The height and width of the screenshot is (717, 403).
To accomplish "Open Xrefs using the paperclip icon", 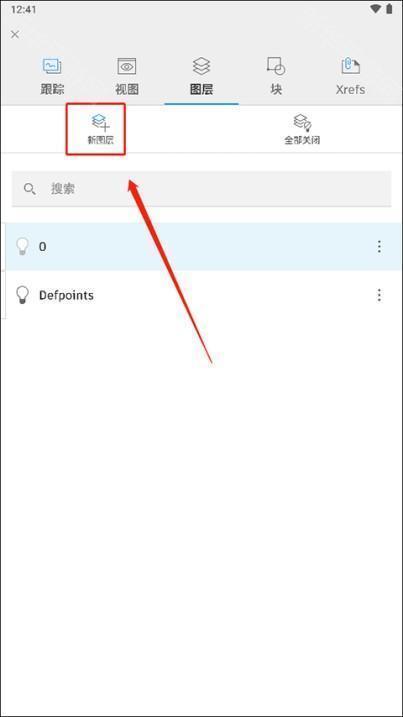I will click(x=350, y=66).
